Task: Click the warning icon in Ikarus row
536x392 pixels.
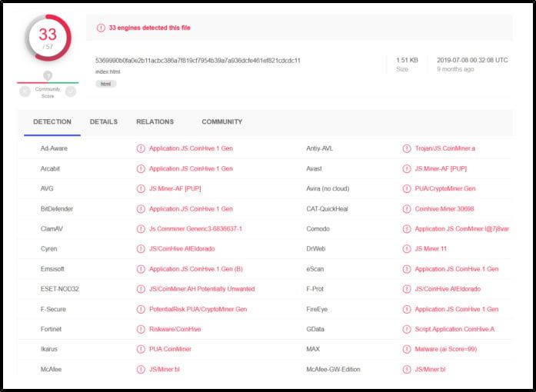Action: coord(141,349)
